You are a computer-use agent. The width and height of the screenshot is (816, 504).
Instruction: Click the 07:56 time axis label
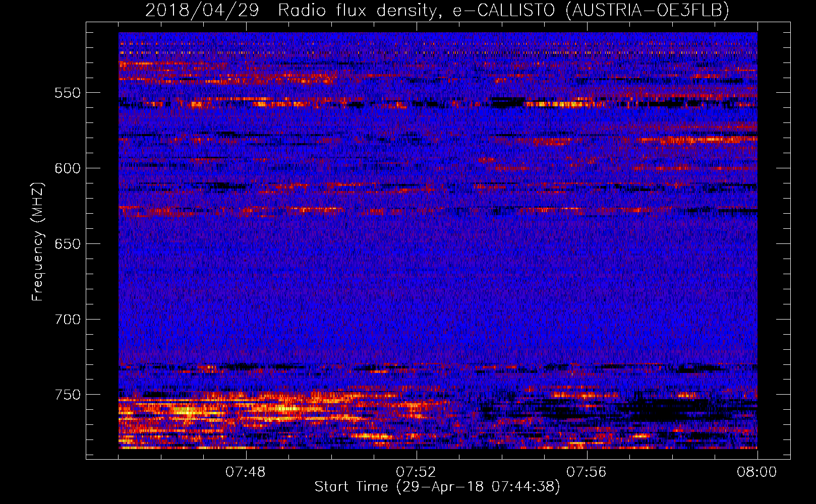[587, 472]
